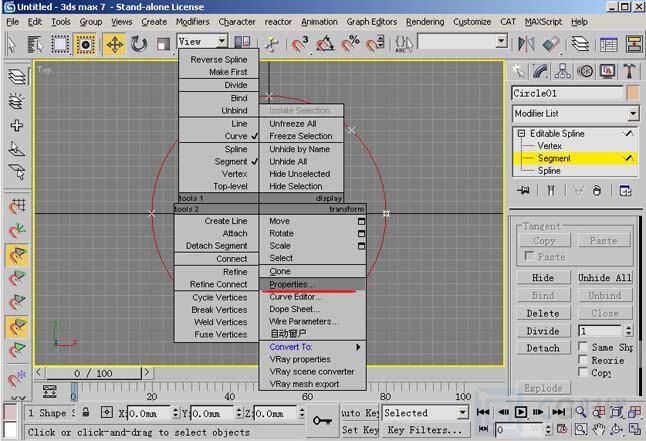The height and width of the screenshot is (441, 646).
Task: Check the Same Shp checkbox
Action: click(583, 346)
